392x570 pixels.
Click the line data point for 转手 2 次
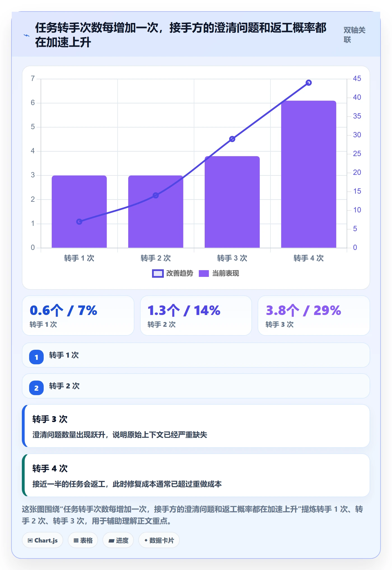pos(156,195)
